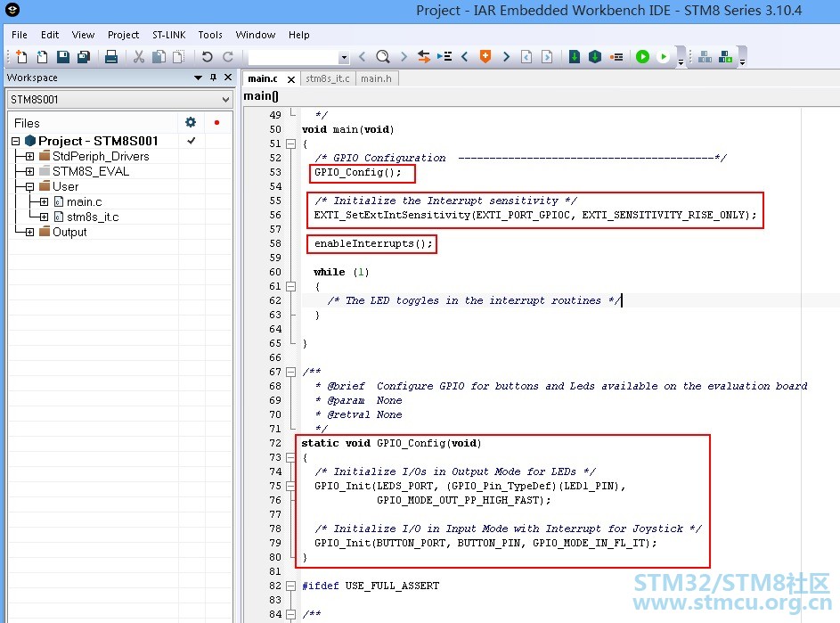Select stm8s_it.c in the workspace tree
The image size is (840, 623).
93,217
